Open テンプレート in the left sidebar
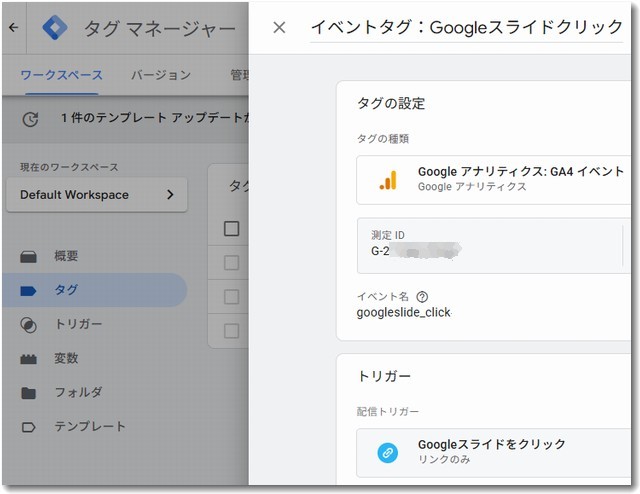This screenshot has width=640, height=494. 90,426
